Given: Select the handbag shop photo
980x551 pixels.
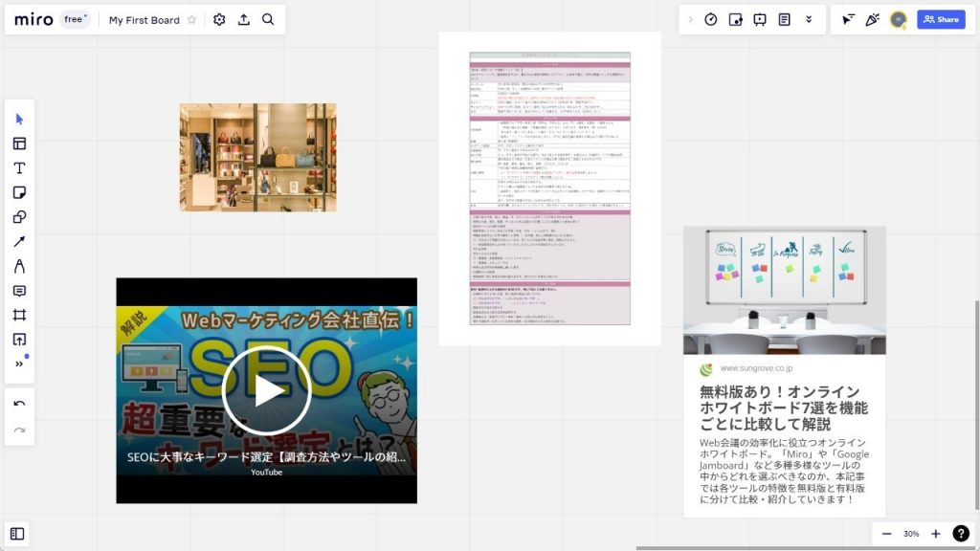Looking at the screenshot, I should click(x=258, y=158).
